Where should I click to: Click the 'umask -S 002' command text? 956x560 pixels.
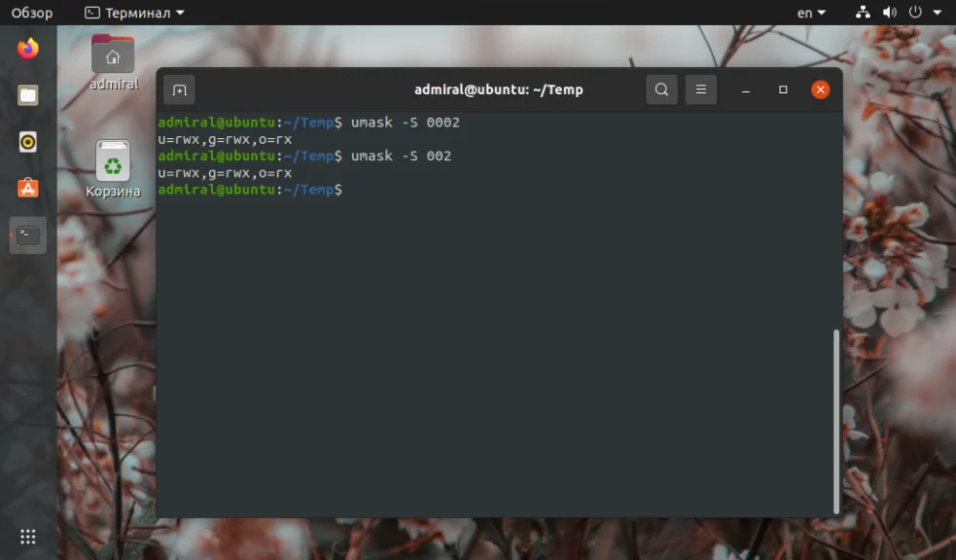(x=402, y=156)
